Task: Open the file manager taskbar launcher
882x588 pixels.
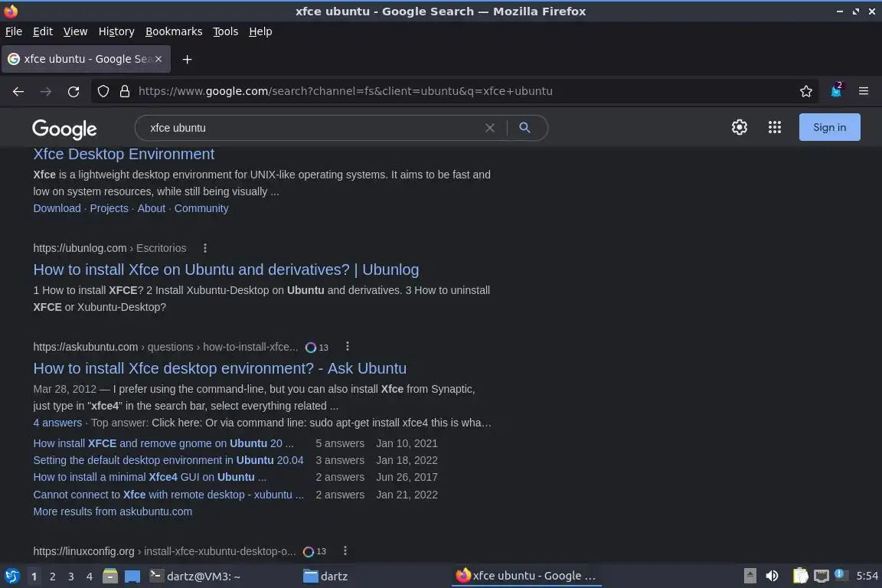Action: (109, 577)
